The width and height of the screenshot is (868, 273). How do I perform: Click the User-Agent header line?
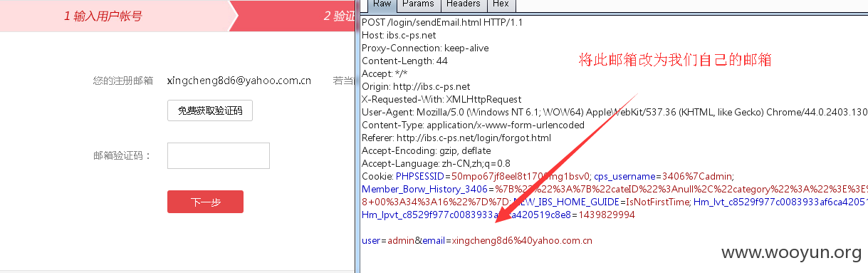(614, 112)
